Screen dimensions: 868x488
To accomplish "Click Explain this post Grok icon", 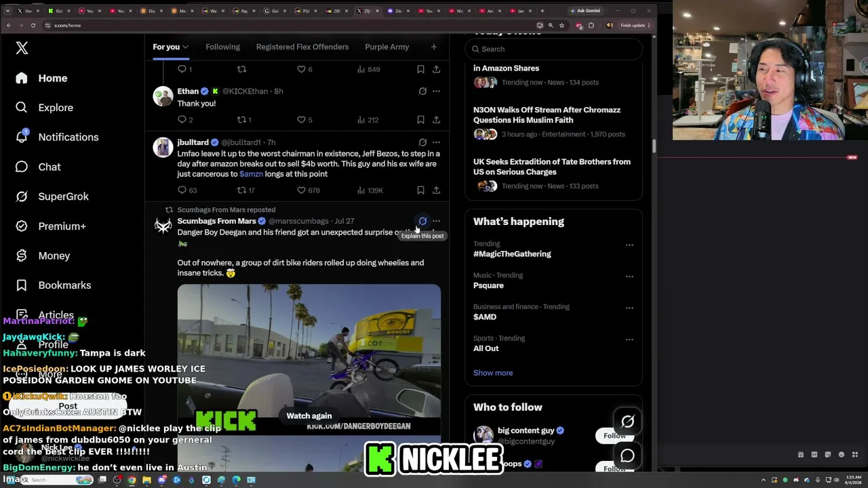I will (x=422, y=221).
